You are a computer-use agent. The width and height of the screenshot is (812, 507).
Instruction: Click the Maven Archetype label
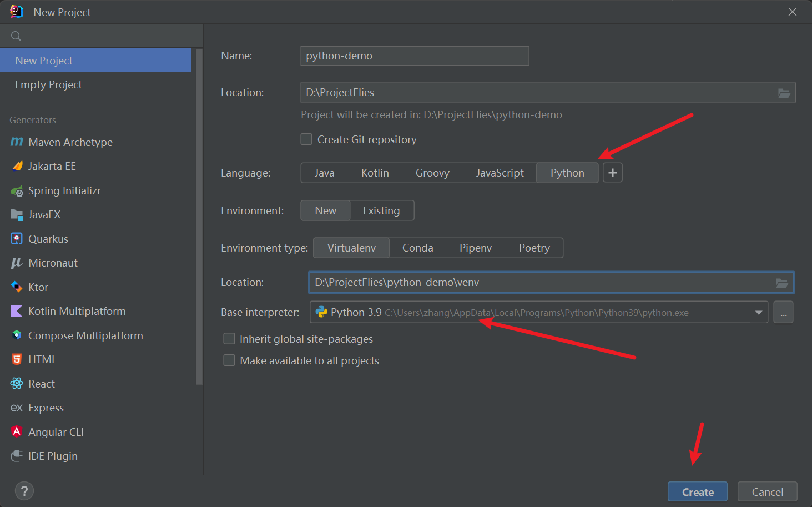(70, 142)
